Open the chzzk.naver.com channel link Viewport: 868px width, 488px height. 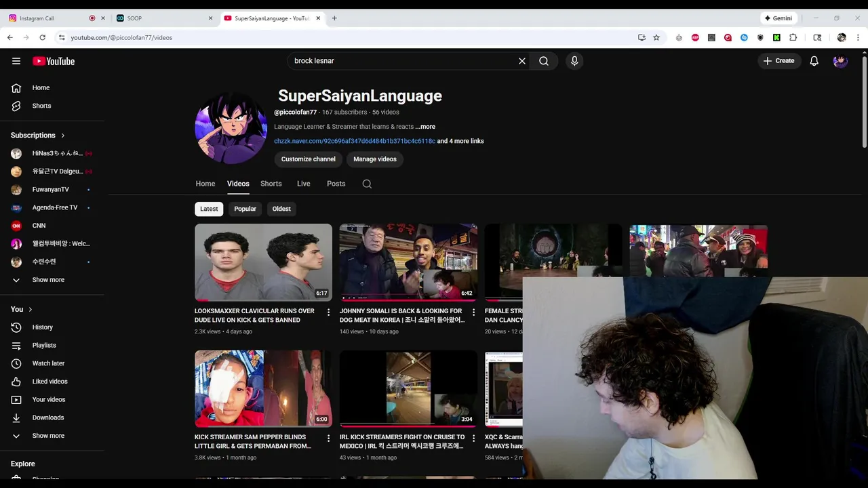355,141
